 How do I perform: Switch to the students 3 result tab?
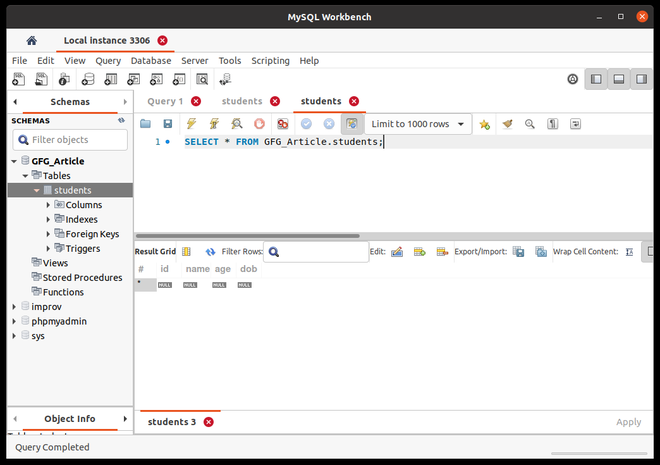click(172, 422)
